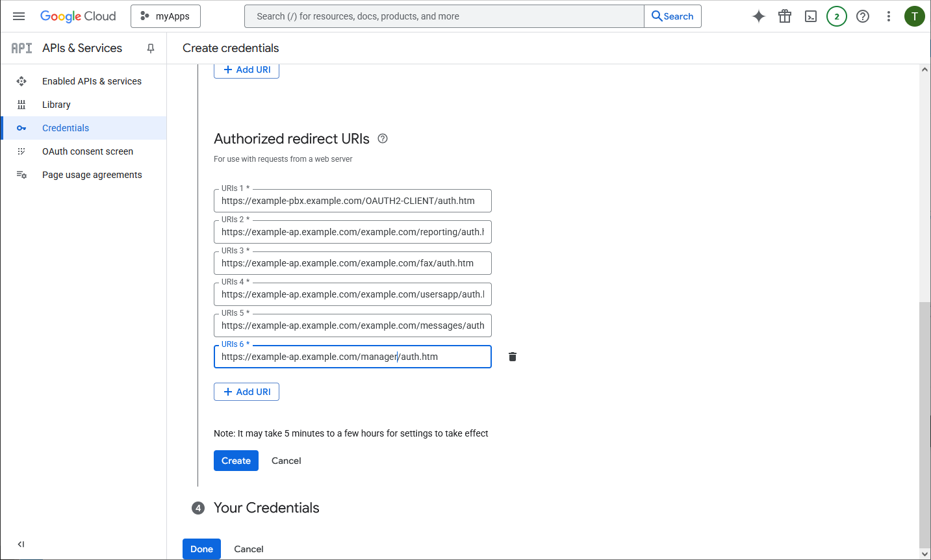Collapse the left sidebar navigation
931x560 pixels.
[21, 544]
